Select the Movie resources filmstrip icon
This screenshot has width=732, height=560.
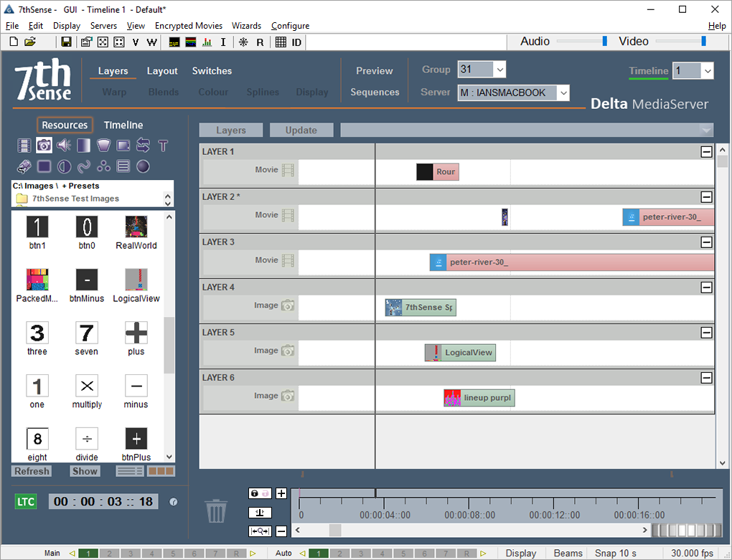(24, 146)
